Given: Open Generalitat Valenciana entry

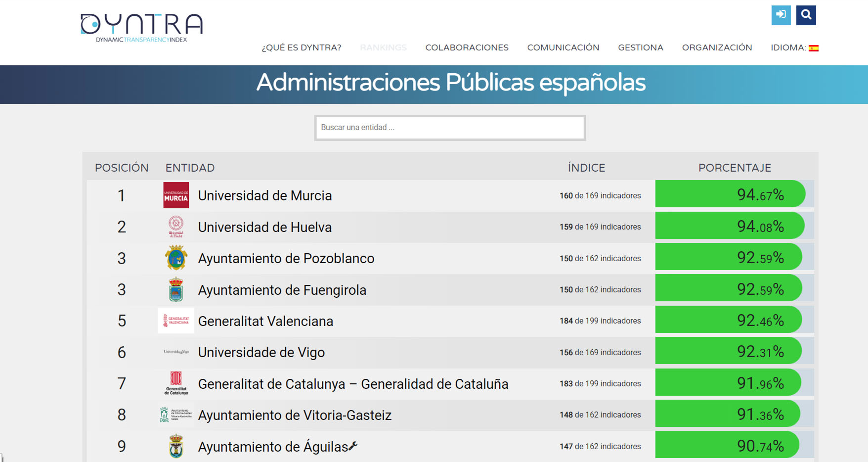Looking at the screenshot, I should coord(265,321).
